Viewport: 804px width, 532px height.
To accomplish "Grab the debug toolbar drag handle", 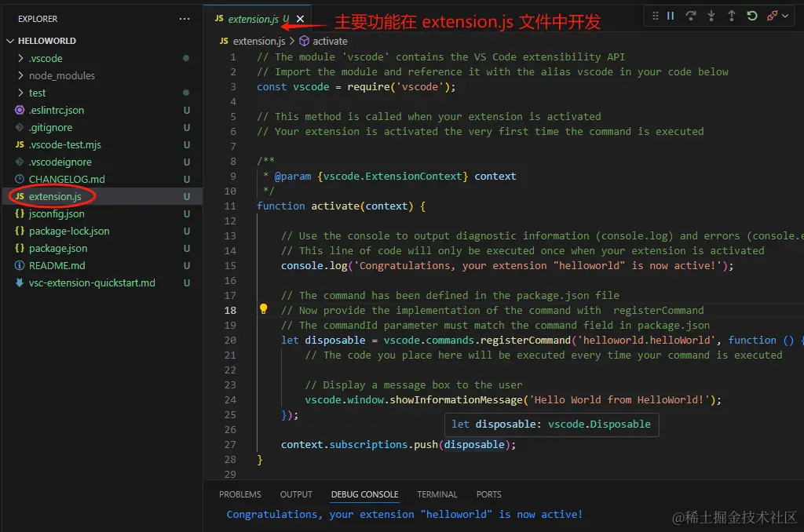I will coord(656,16).
